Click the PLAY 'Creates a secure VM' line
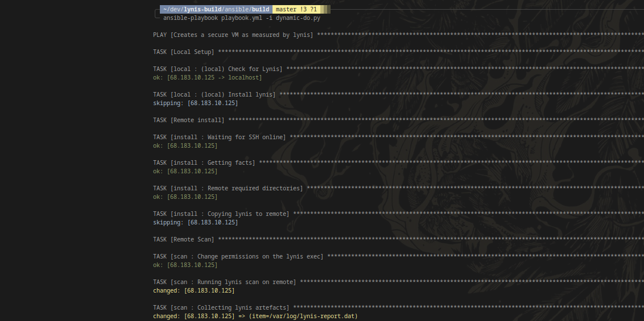Viewport: 644px width, 321px height. (x=233, y=35)
